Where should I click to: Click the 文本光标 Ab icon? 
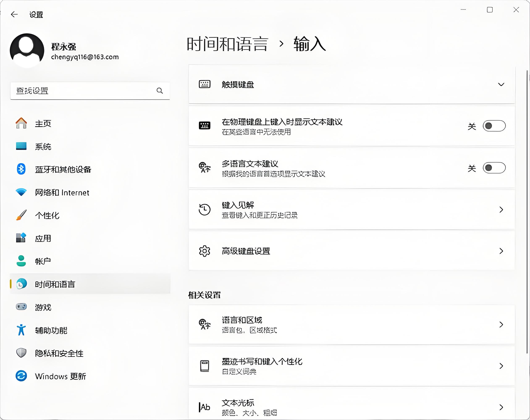coord(205,407)
